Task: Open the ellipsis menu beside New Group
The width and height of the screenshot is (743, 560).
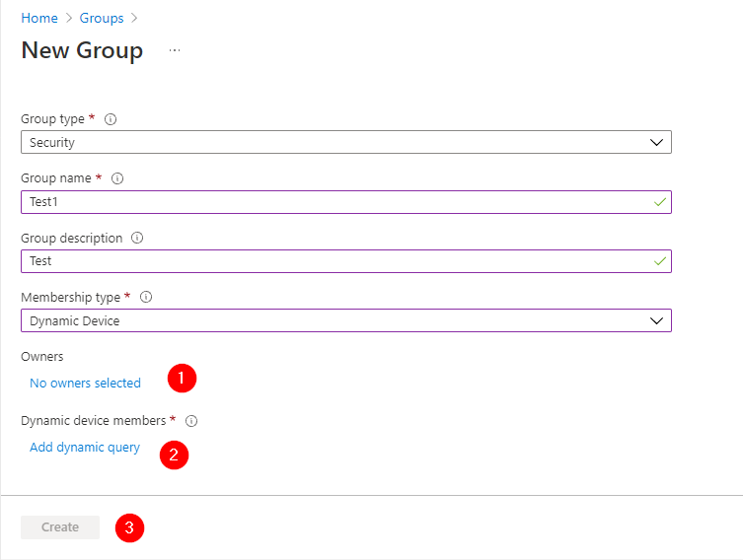Action: [x=175, y=50]
